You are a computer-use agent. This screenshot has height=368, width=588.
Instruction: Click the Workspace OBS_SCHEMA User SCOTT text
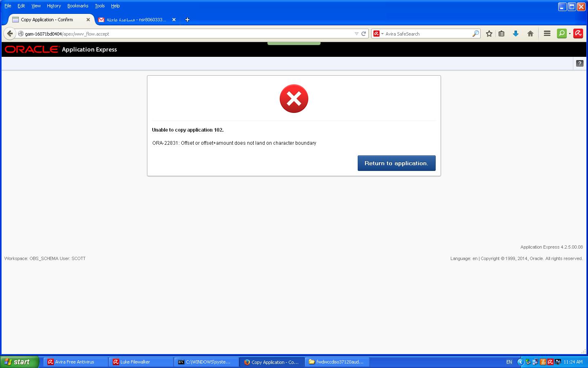pyautogui.click(x=45, y=258)
